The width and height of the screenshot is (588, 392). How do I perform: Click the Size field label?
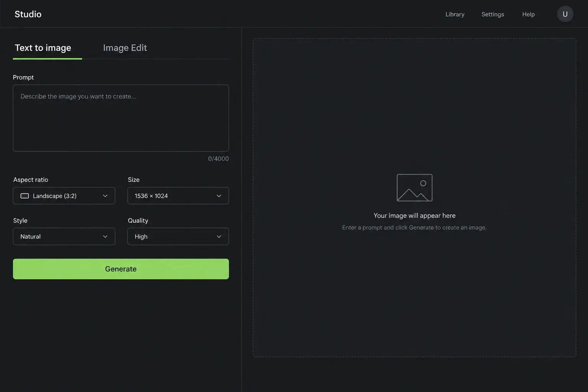point(134,180)
